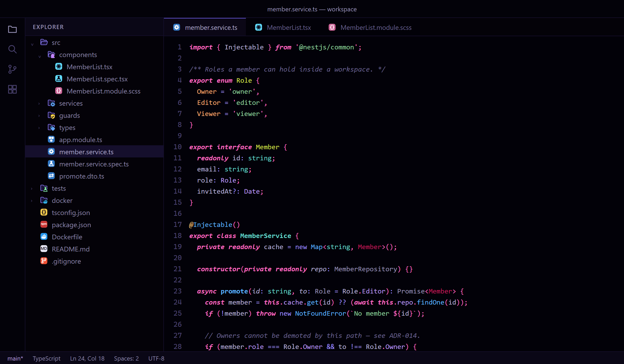Expand the types folder chevron
The image size is (624, 364).
39,128
